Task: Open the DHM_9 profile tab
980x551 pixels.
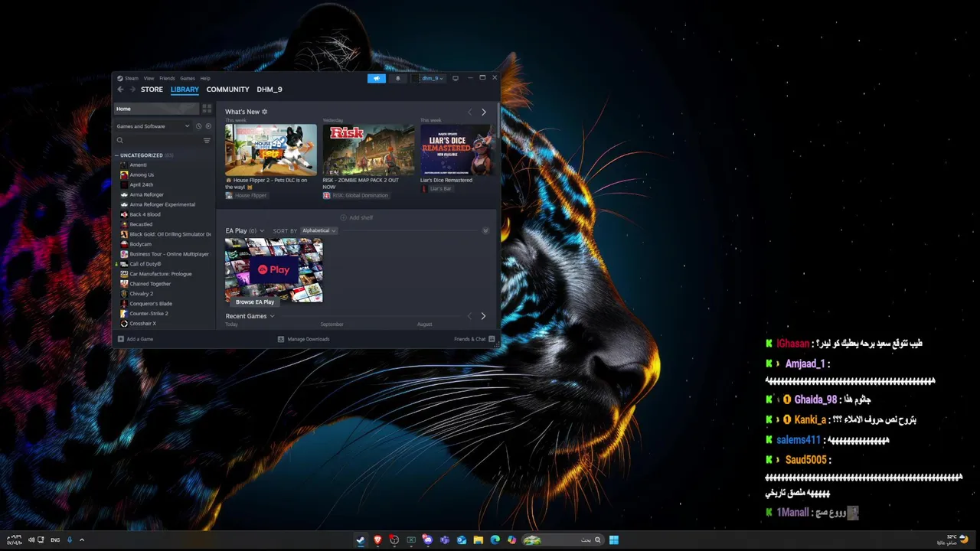Action: (x=269, y=90)
